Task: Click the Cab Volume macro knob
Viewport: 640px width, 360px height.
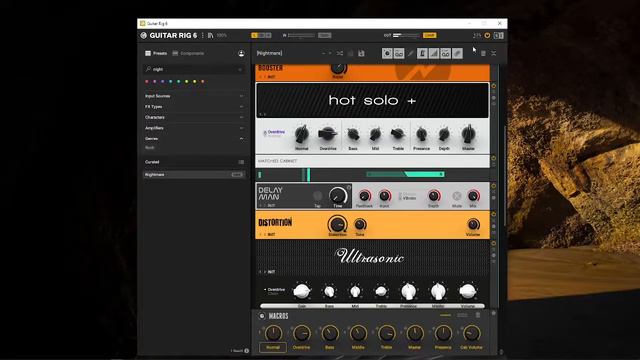Action: (x=471, y=333)
